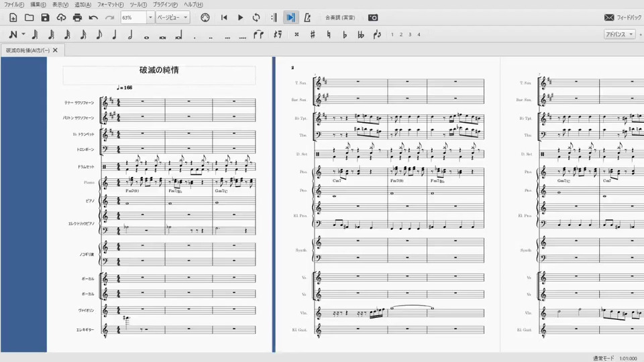Select the title 破滅の純情 text
The image size is (644, 362).
point(159,70)
